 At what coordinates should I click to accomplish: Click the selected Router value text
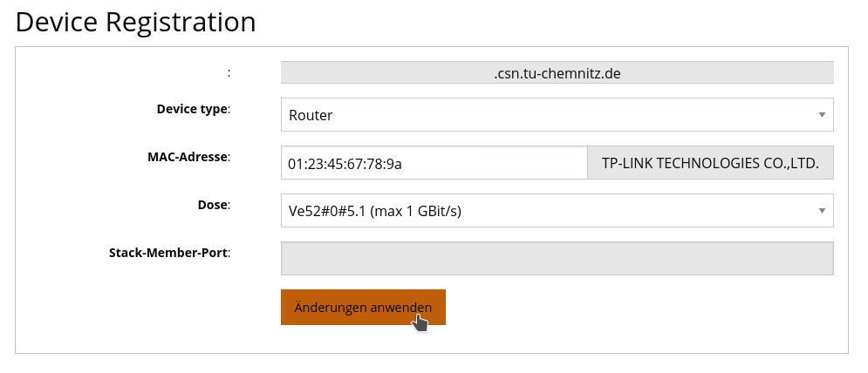pos(311,115)
